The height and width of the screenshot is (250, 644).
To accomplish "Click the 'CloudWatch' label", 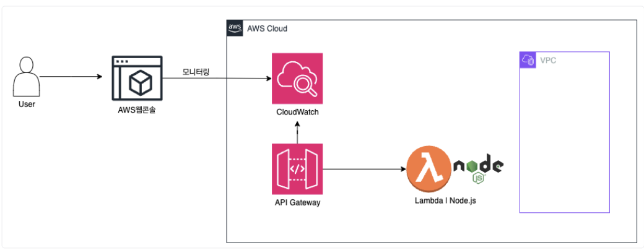I will 297,112.
